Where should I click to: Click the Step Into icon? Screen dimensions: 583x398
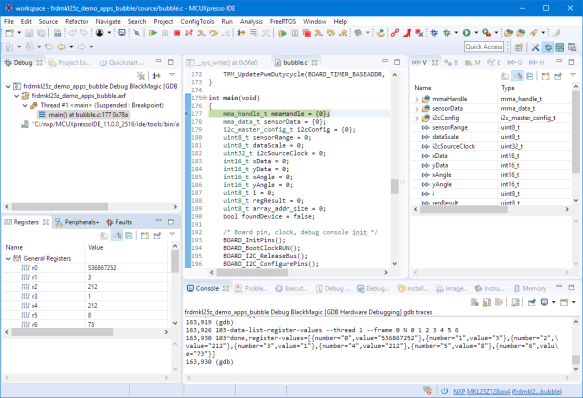[x=201, y=33]
